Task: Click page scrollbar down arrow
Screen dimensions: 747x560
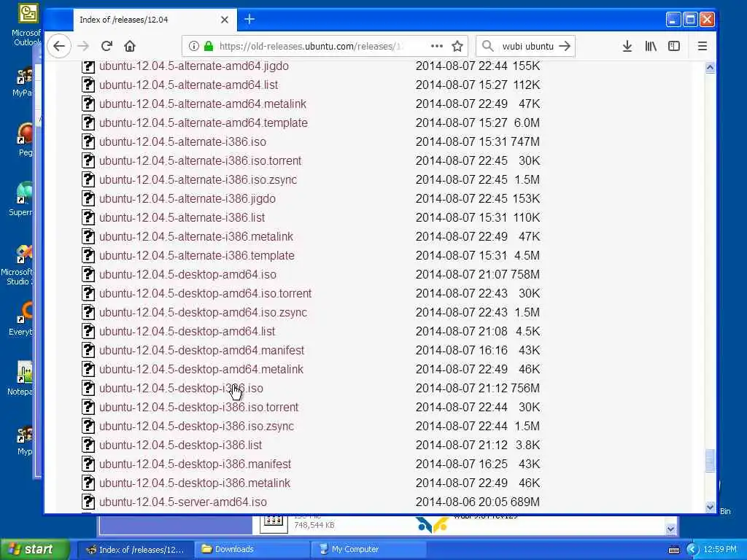Action: [x=710, y=507]
